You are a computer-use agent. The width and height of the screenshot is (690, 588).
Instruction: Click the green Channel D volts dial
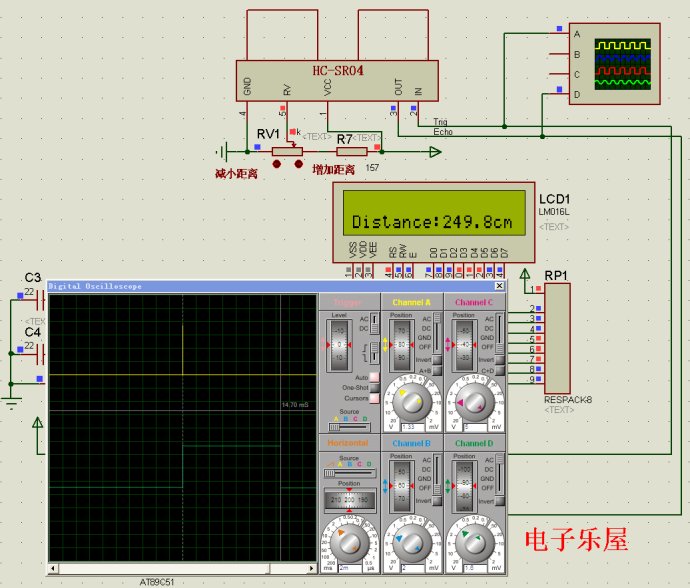coord(474,542)
